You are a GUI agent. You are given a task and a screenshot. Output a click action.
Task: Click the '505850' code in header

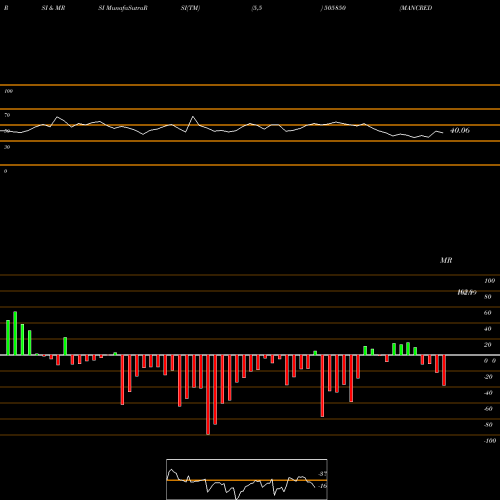coord(335,8)
